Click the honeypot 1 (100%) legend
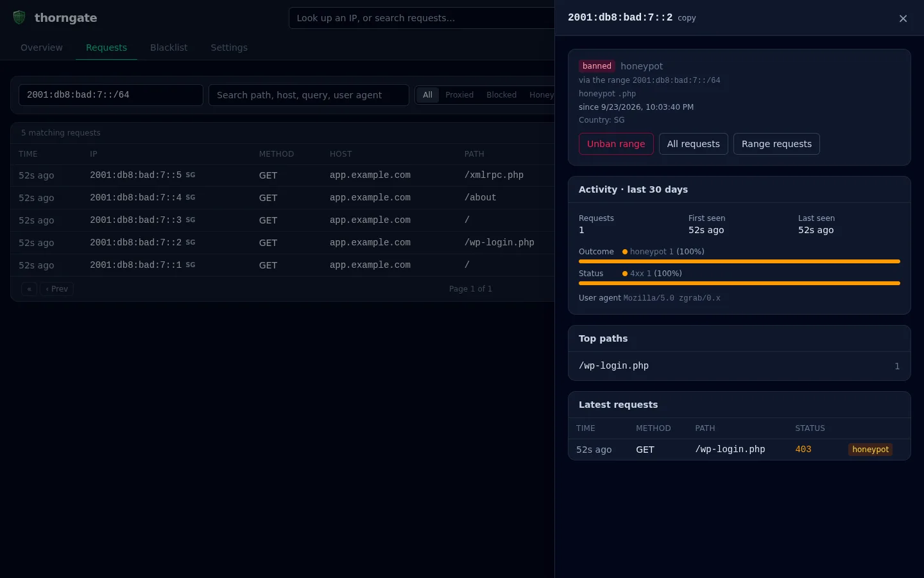924x578 pixels. pos(663,252)
